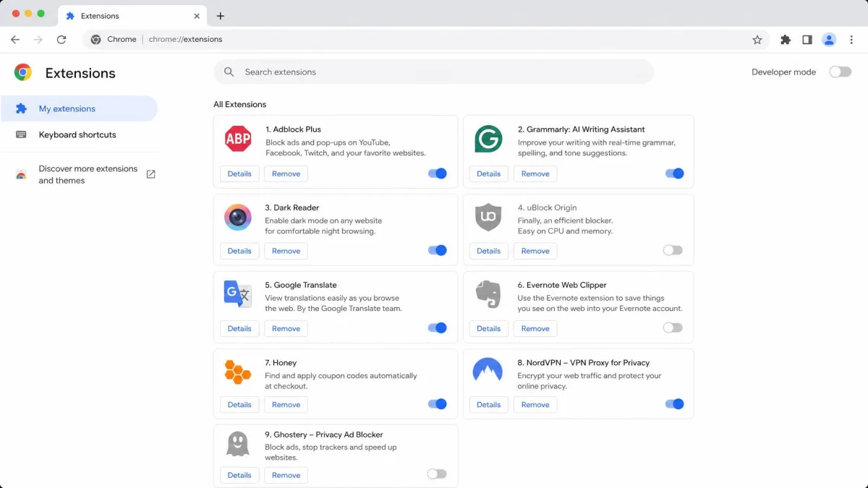Screen dimensions: 868x488
Task: Enable Developer mode toggle
Action: point(840,72)
